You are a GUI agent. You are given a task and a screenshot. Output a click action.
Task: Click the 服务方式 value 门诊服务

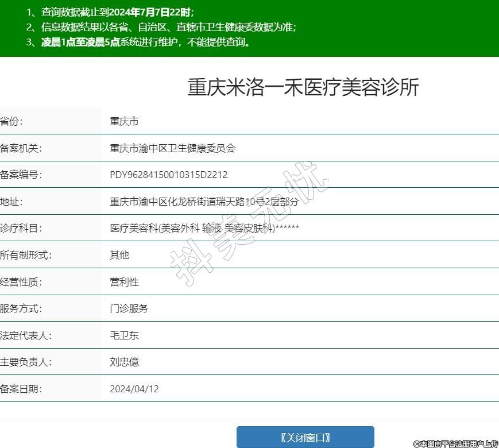(129, 309)
